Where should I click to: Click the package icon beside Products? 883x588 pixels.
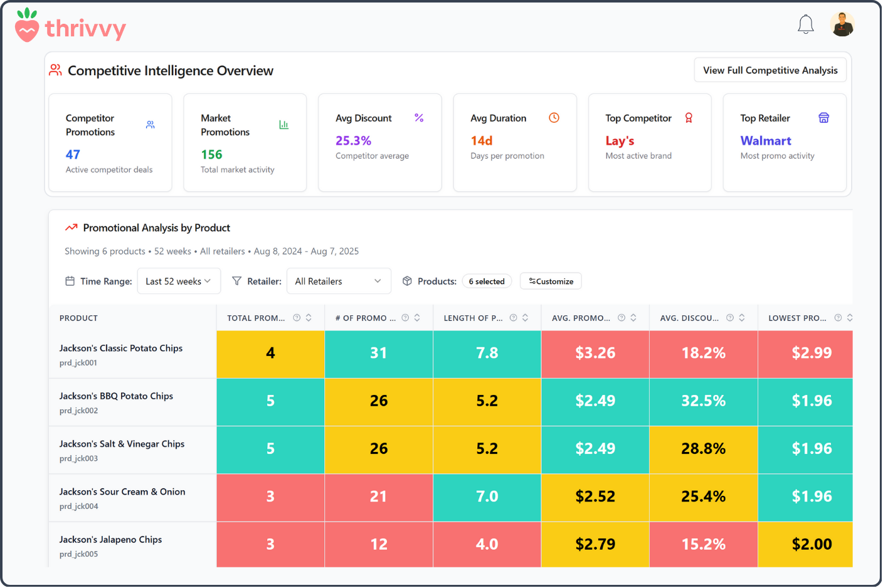tap(407, 281)
